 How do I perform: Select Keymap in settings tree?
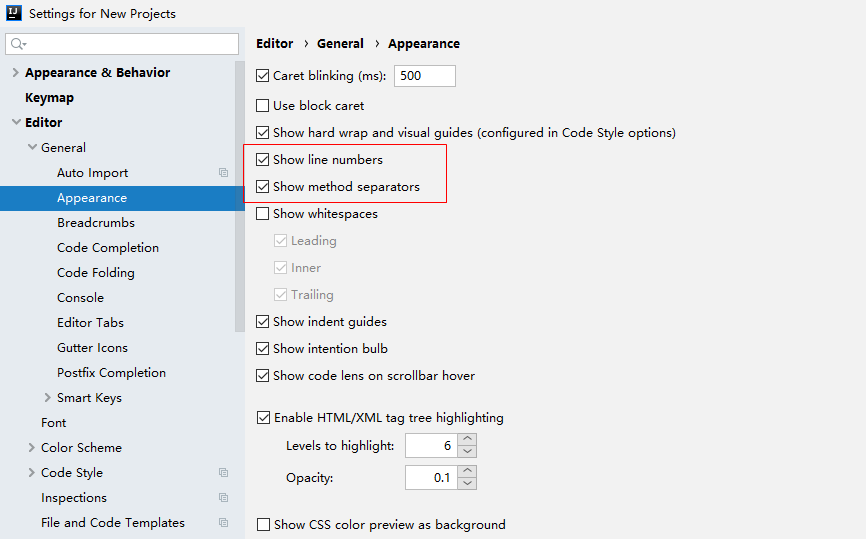click(49, 98)
